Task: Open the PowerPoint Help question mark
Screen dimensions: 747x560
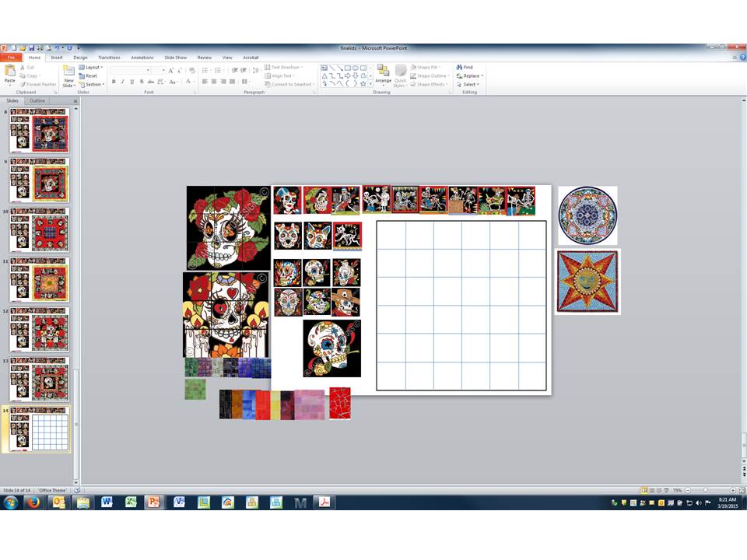Action: pos(742,58)
